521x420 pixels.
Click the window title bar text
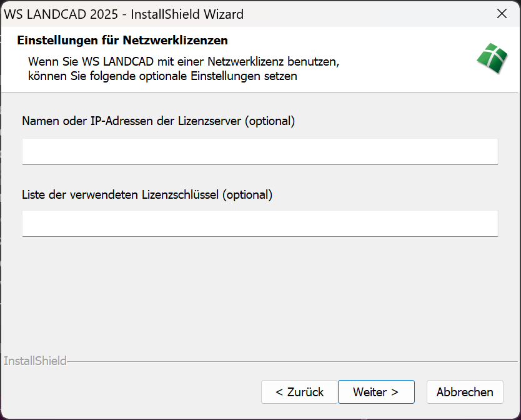(x=124, y=14)
